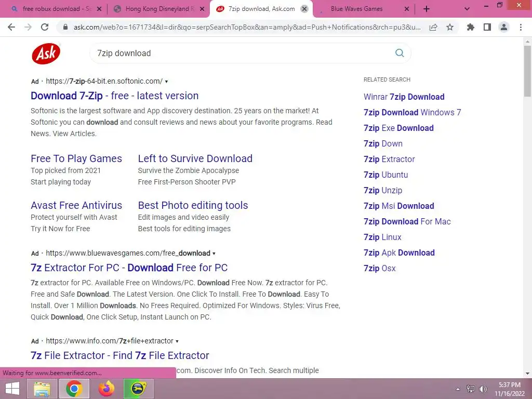Open File Explorer from the taskbar
Viewport: 532px width, 399px height.
pyautogui.click(x=42, y=389)
